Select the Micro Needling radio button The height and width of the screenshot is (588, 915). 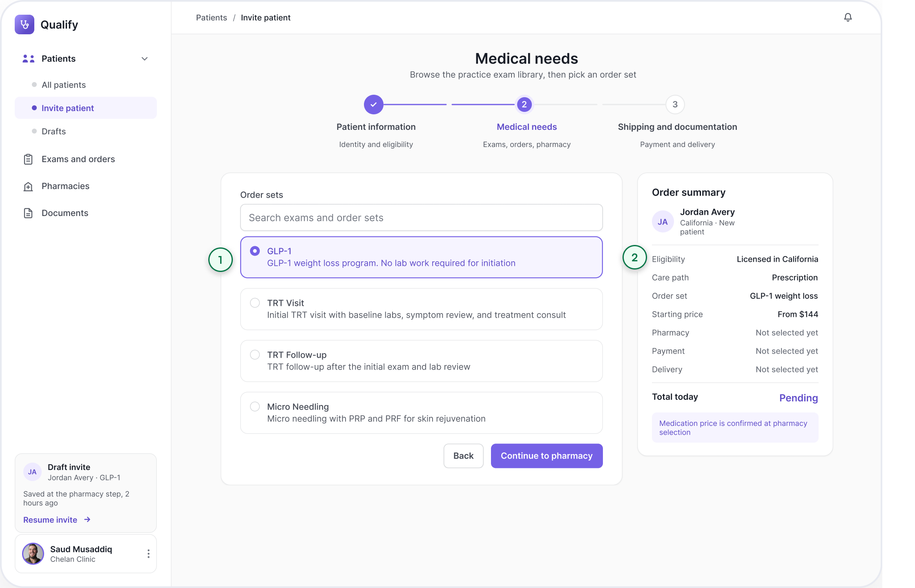point(255,406)
